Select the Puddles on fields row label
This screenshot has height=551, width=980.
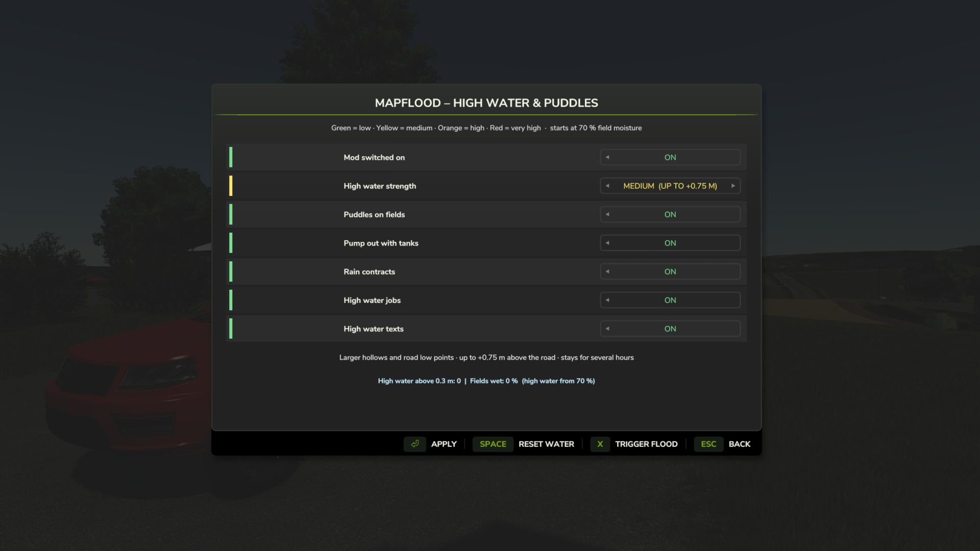374,214
